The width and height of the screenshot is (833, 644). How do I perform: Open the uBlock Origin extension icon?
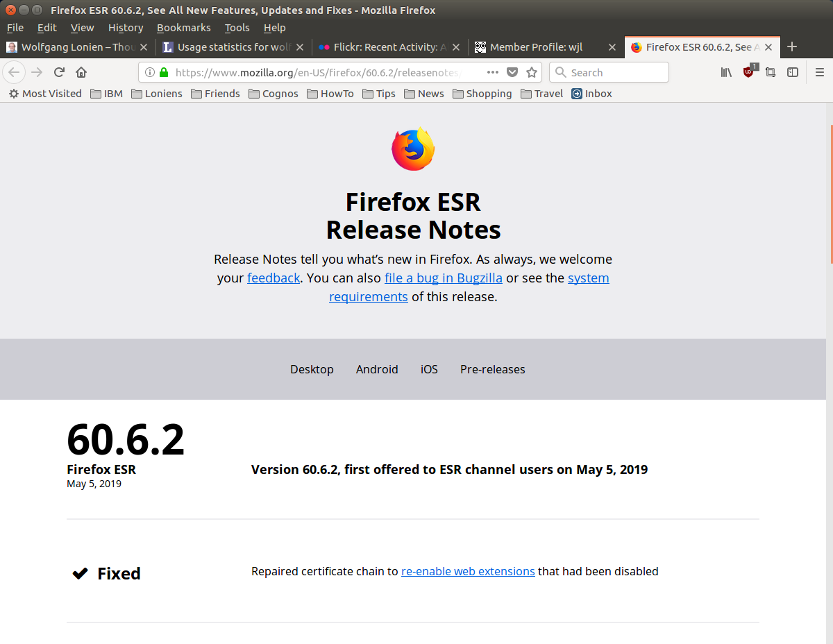pyautogui.click(x=749, y=71)
